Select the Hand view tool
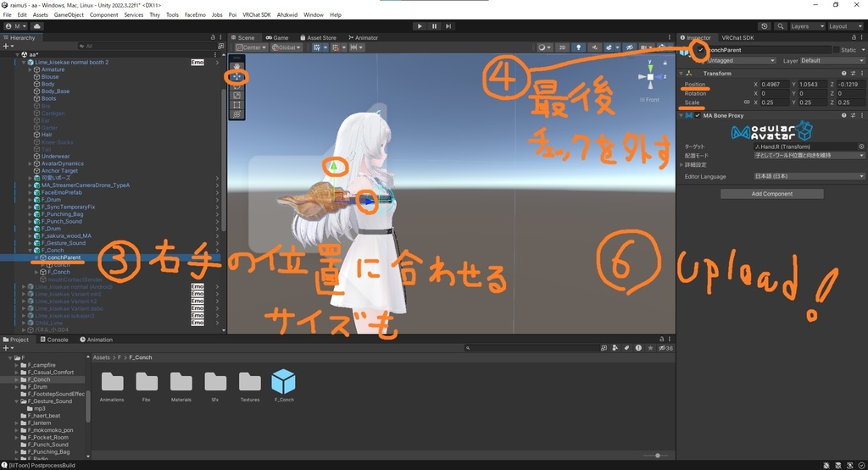The image size is (868, 470). coord(236,66)
